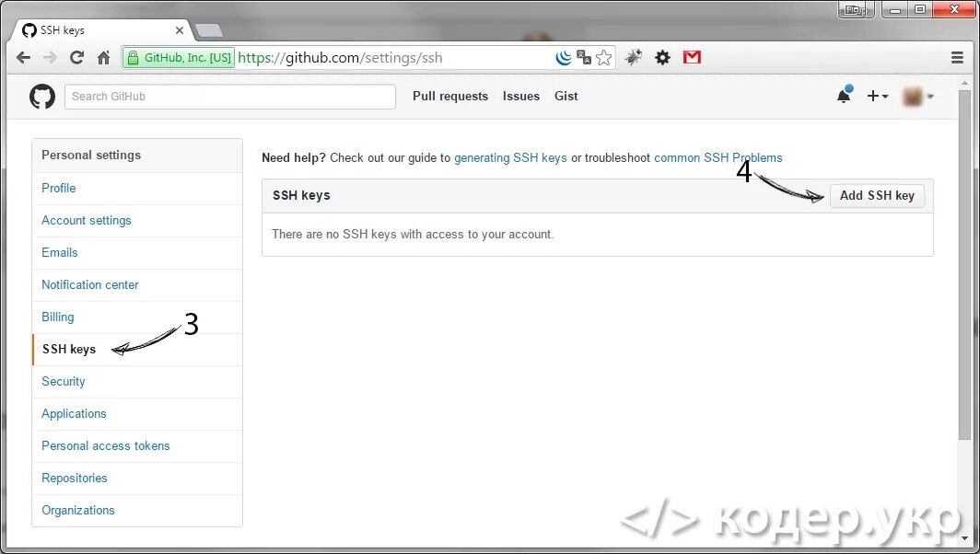This screenshot has height=554, width=980.
Task: Open a new browser tab
Action: coord(209,30)
